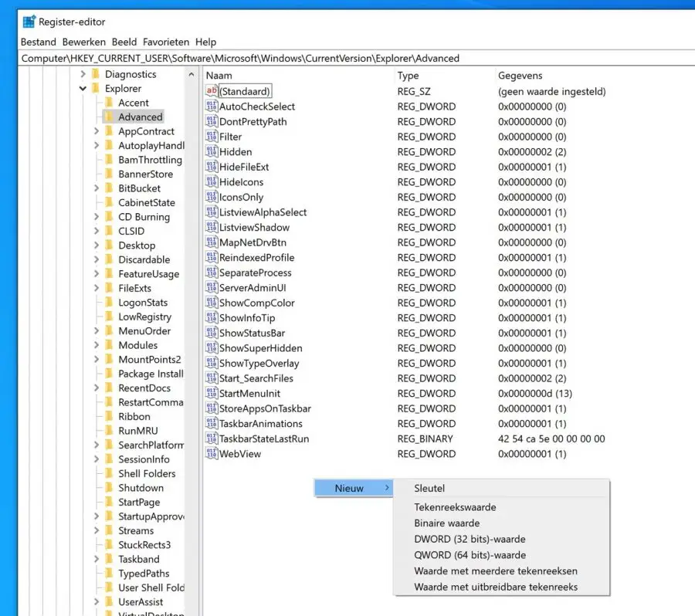Image resolution: width=695 pixels, height=616 pixels.
Task: Click the Nieuw context menu item
Action: coord(353,488)
